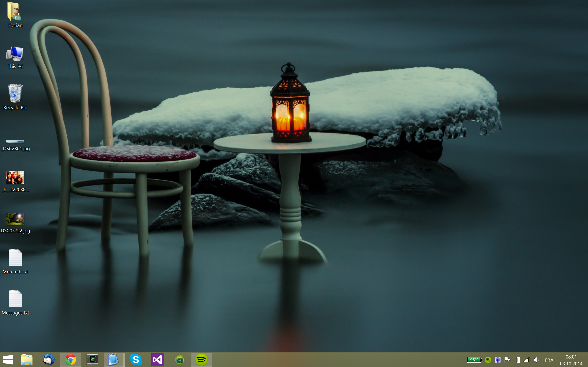Switch to Spotify in the taskbar
The height and width of the screenshot is (367, 588).
(201, 359)
